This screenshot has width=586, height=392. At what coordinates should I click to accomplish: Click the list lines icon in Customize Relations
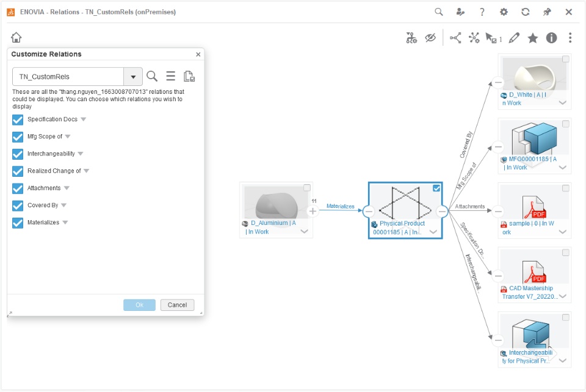[x=171, y=76]
